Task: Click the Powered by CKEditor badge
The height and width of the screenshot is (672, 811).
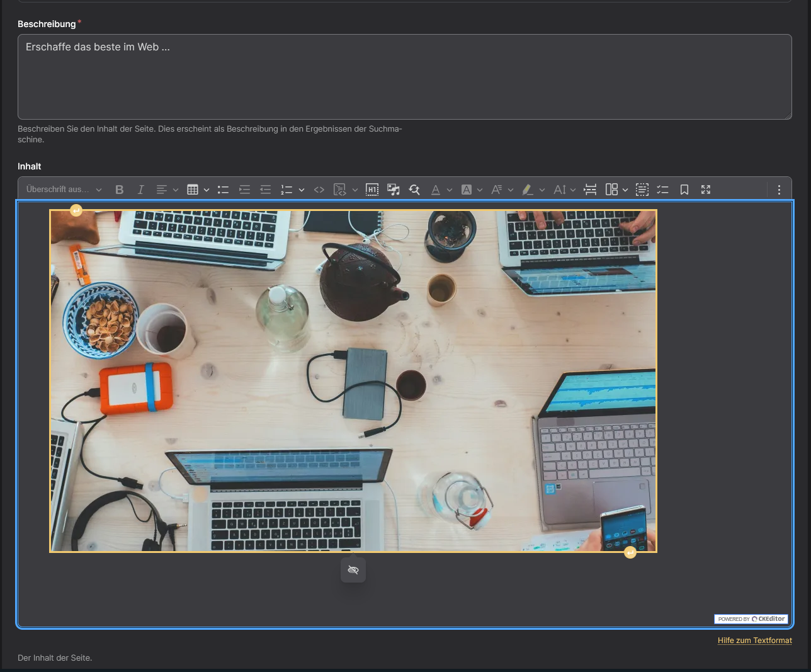Action: pos(751,619)
